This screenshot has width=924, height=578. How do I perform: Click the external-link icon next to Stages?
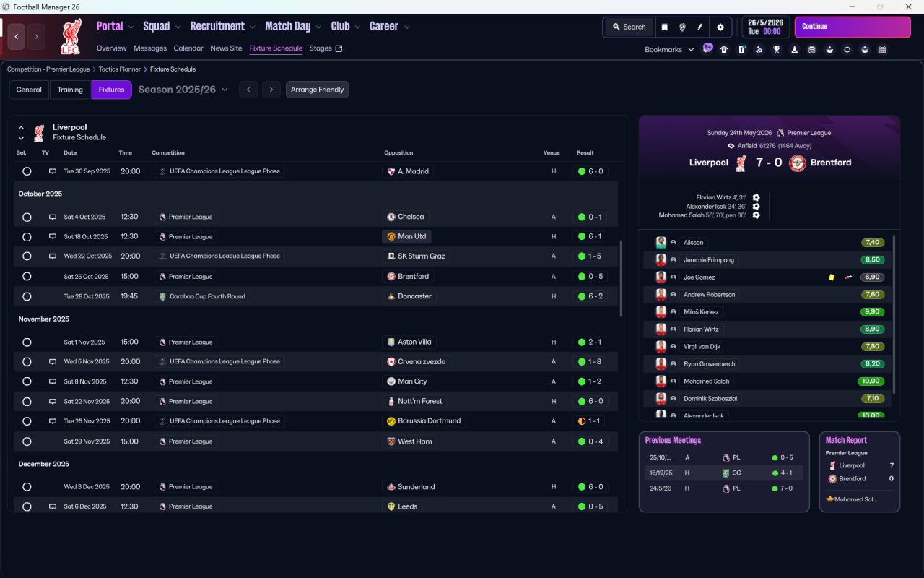click(339, 48)
